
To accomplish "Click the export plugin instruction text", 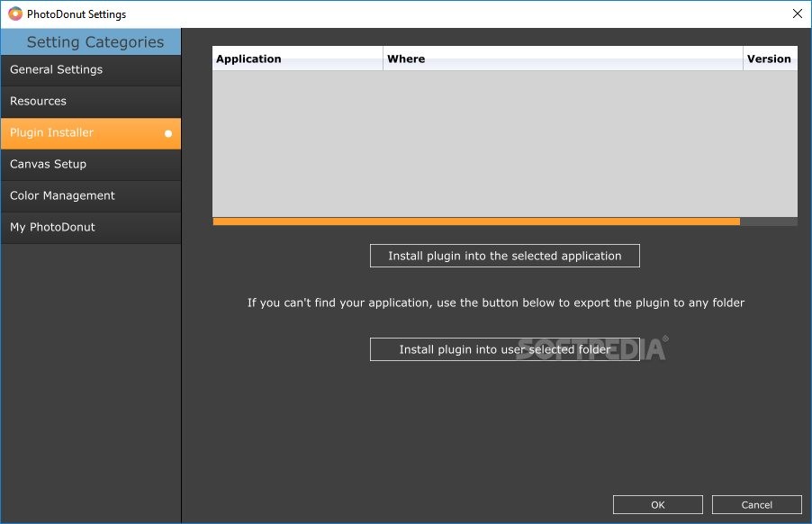I will pyautogui.click(x=496, y=303).
